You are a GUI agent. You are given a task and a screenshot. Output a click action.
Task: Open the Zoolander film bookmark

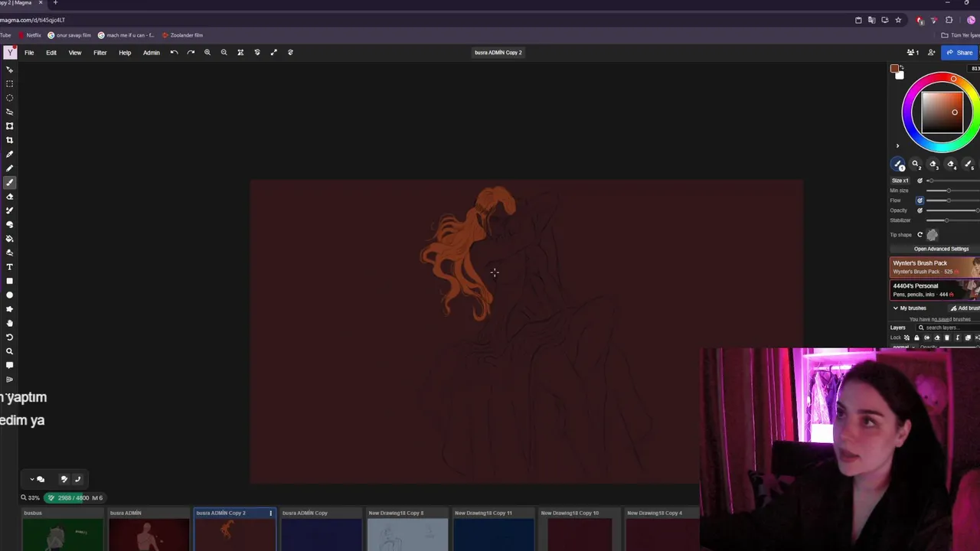click(182, 35)
